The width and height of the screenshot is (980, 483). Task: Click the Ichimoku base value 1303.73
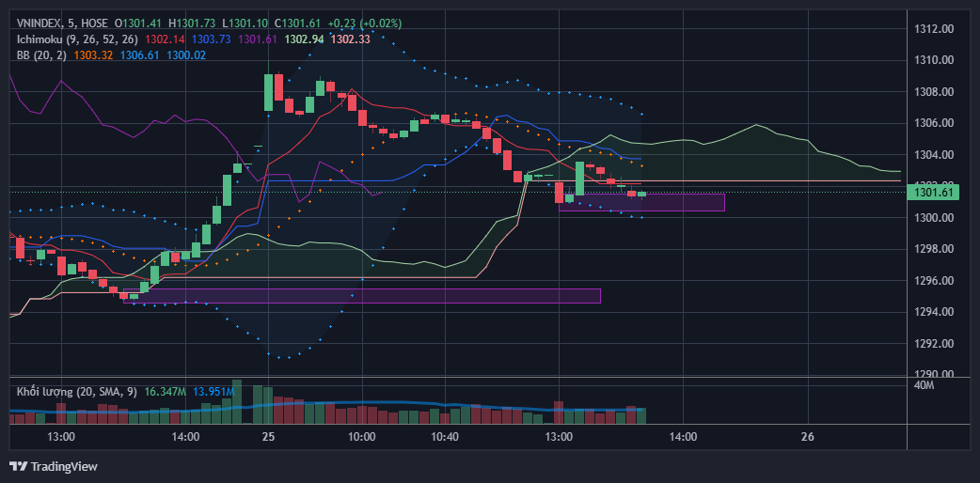212,39
